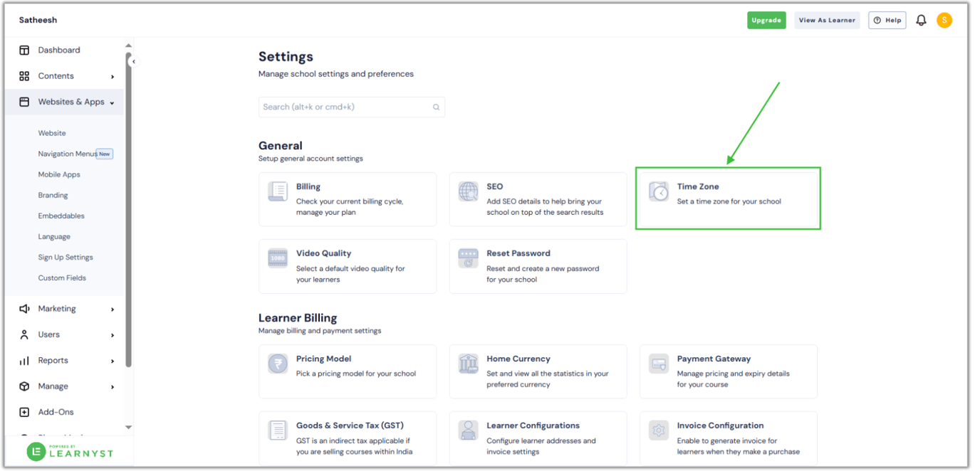Click the SEO globe icon

[468, 191]
